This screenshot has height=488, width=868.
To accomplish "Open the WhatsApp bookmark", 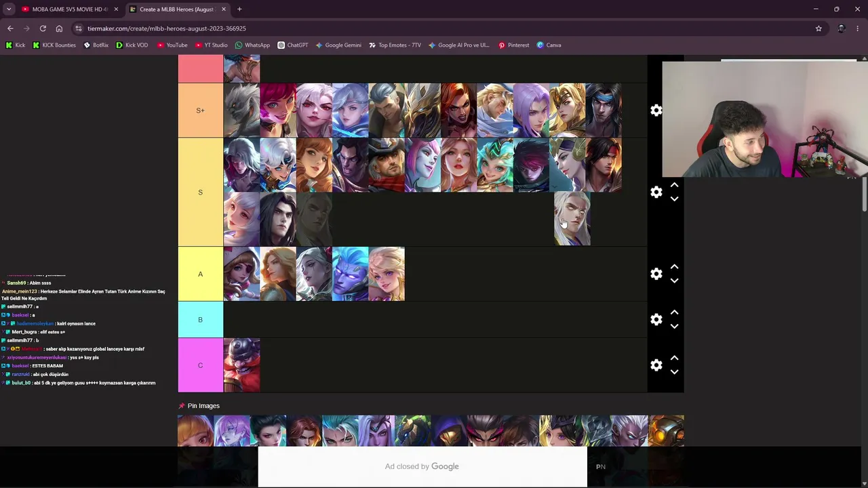I will pyautogui.click(x=252, y=45).
